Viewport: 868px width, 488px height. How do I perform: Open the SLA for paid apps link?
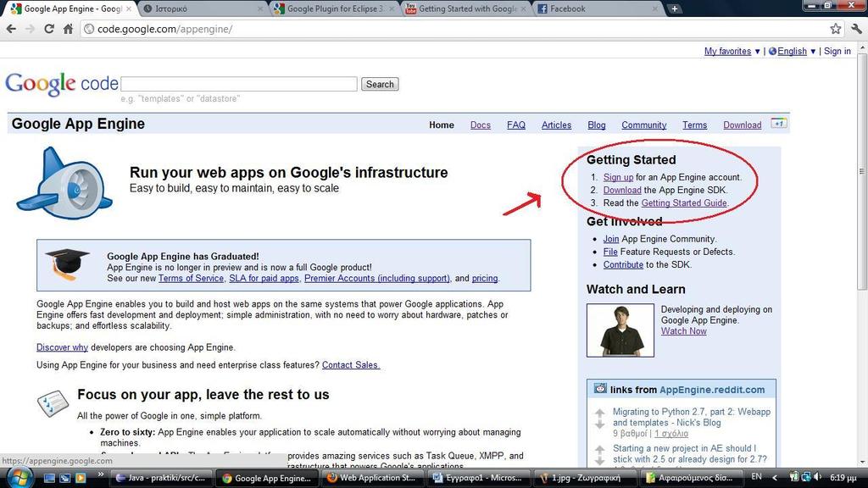click(264, 278)
